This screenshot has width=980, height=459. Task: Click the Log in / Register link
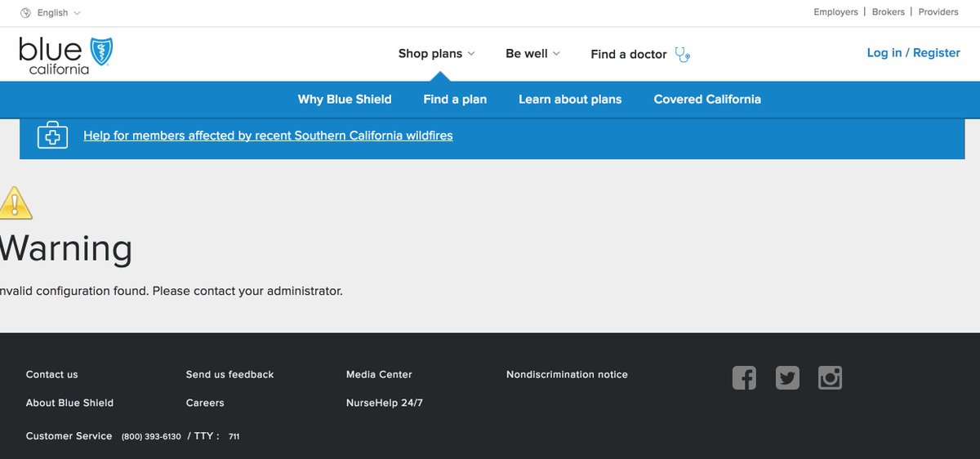[913, 53]
